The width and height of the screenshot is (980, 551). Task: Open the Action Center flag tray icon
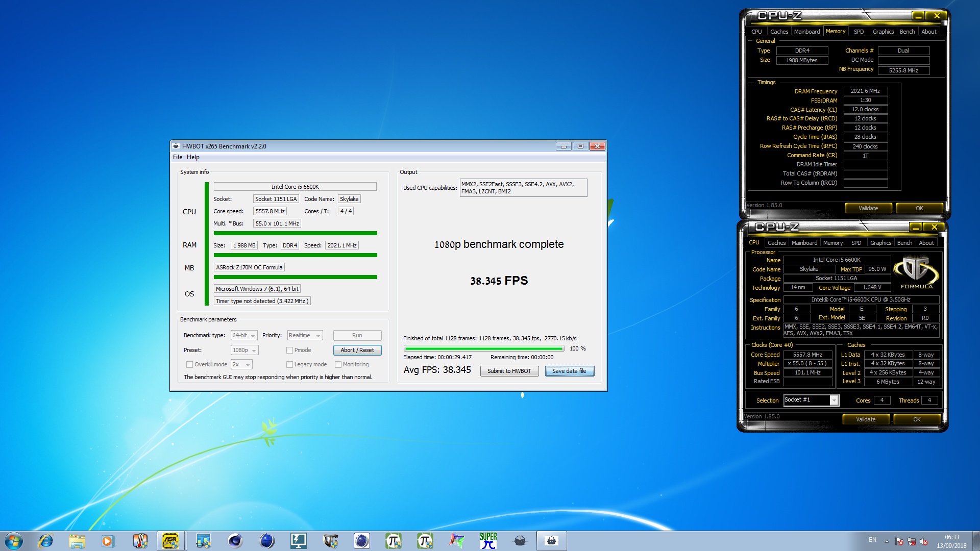pos(899,541)
